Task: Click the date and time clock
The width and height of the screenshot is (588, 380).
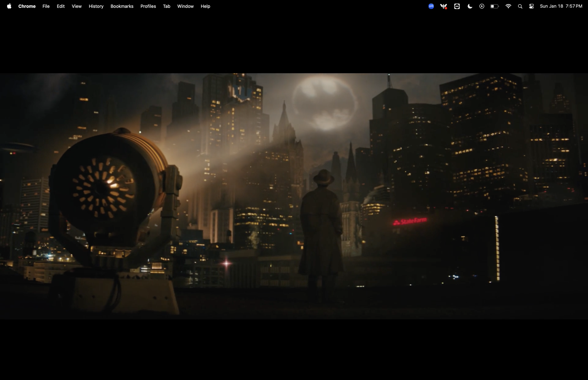Action: [561, 6]
